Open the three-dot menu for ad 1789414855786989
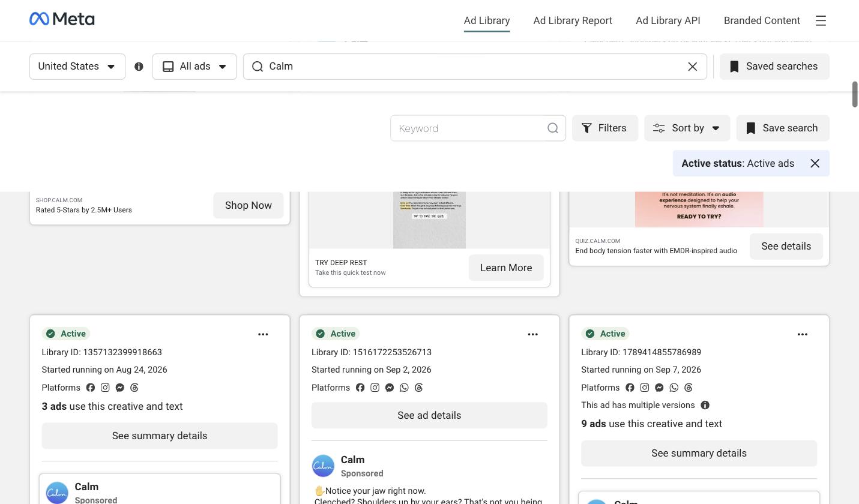Viewport: 859px width, 504px height. (x=802, y=334)
